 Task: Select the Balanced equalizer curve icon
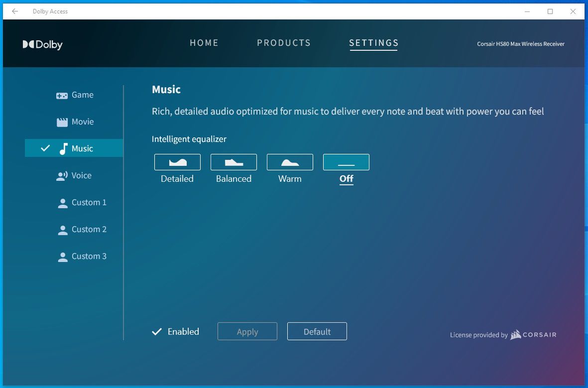coord(234,162)
